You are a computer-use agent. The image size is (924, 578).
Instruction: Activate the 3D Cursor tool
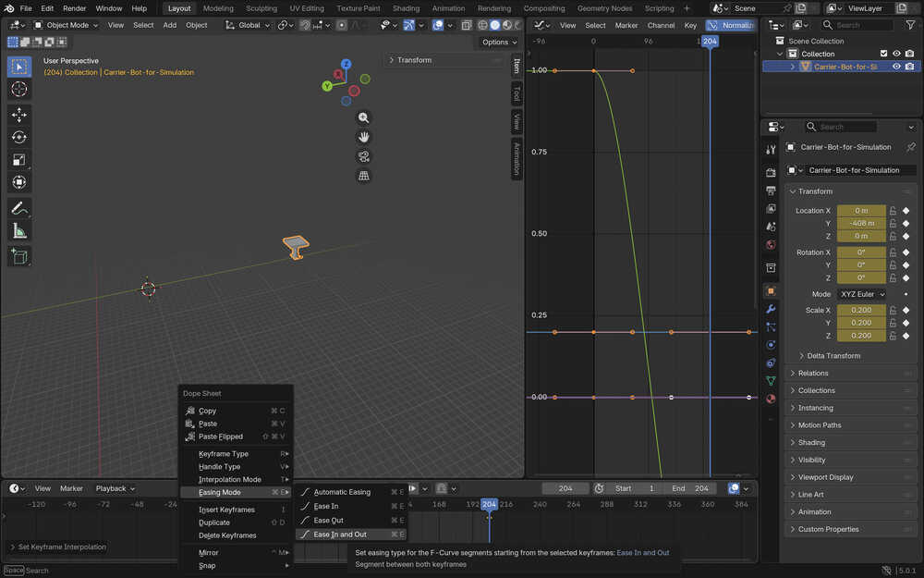click(x=19, y=89)
